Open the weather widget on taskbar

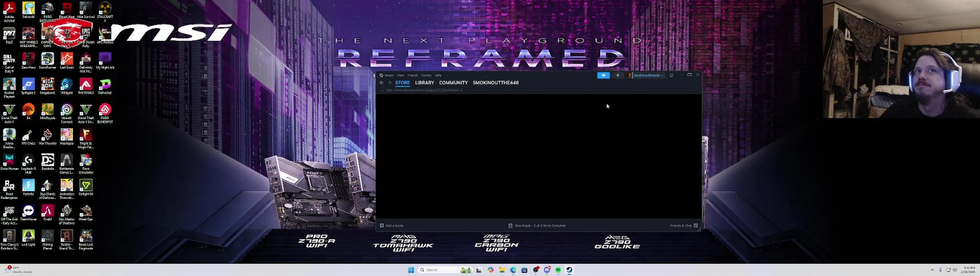pyautogui.click(x=19, y=270)
